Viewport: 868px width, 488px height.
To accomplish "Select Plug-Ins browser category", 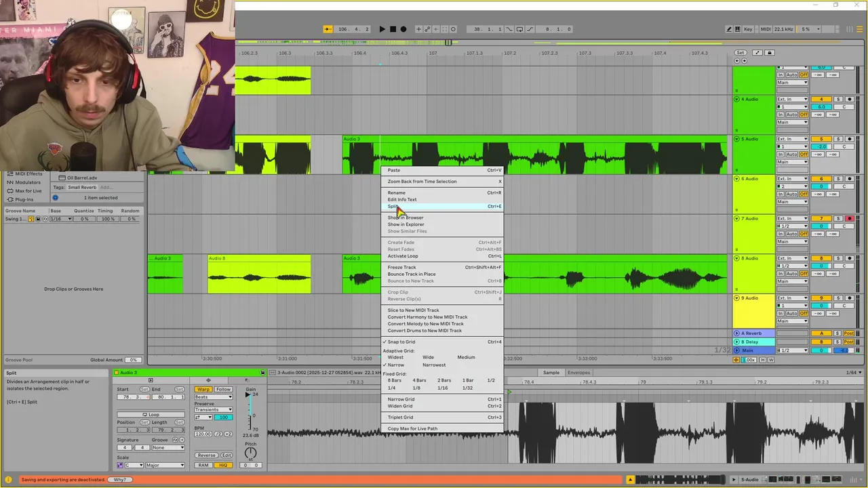I will point(24,199).
